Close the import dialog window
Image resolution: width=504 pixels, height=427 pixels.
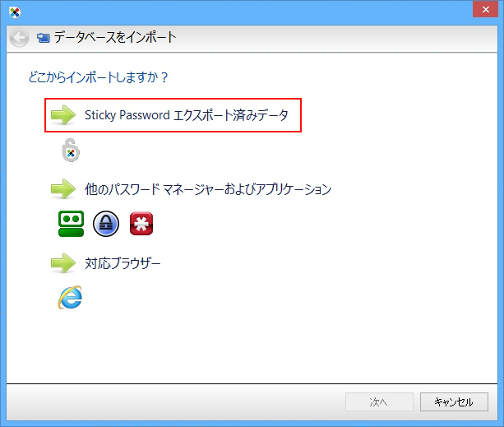(485, 10)
